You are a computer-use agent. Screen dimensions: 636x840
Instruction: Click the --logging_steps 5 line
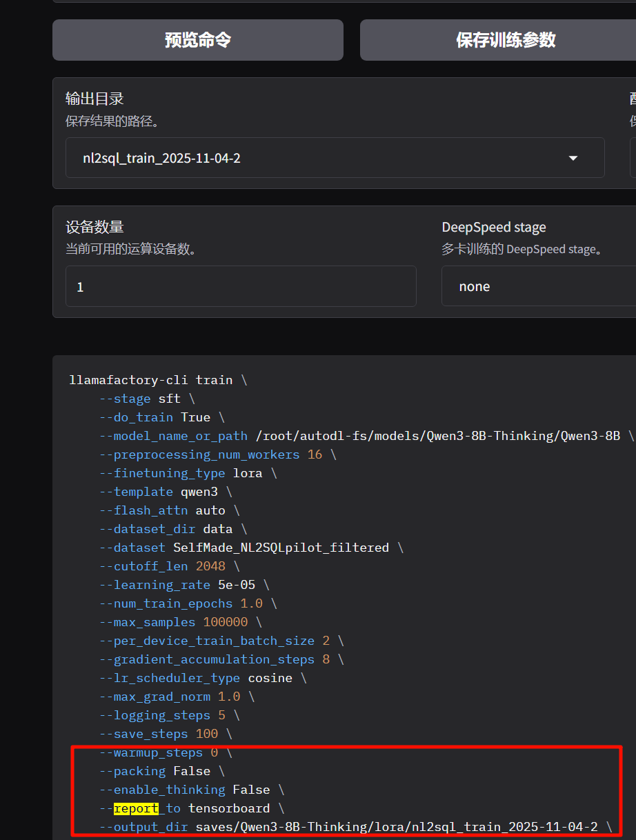[170, 715]
